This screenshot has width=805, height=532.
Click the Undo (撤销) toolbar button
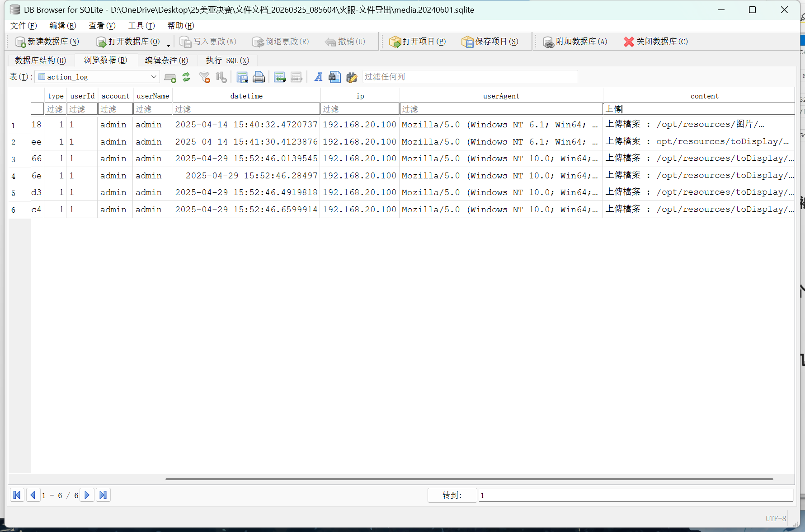point(345,42)
